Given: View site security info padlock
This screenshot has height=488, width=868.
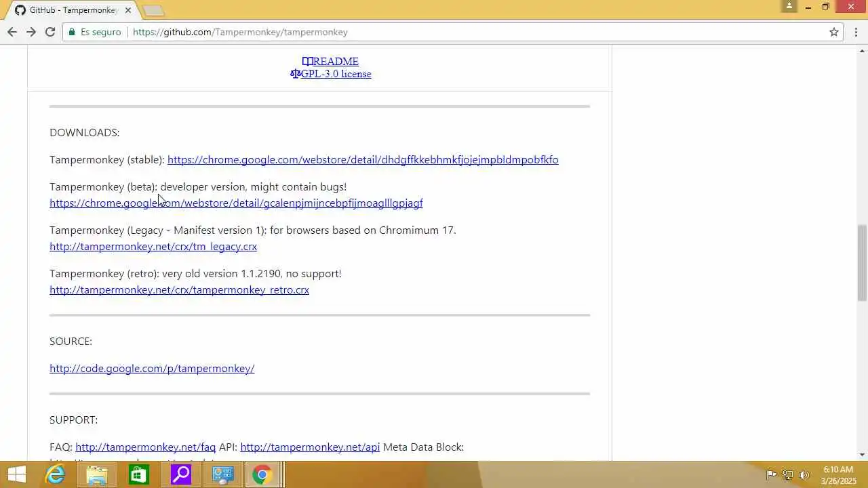Looking at the screenshot, I should [x=72, y=32].
